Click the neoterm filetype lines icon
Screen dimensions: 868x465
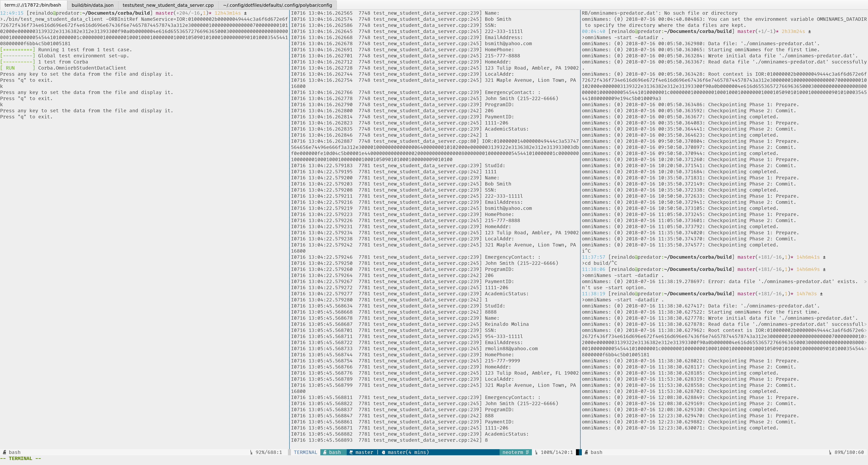[527, 452]
